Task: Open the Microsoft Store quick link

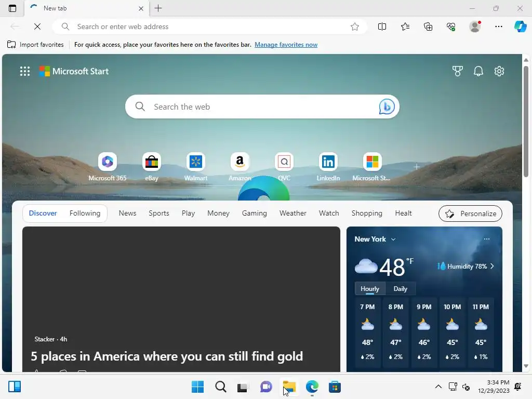Action: [x=372, y=167]
